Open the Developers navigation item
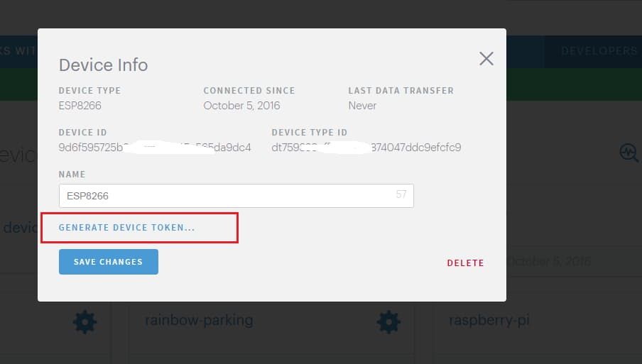 (x=599, y=51)
